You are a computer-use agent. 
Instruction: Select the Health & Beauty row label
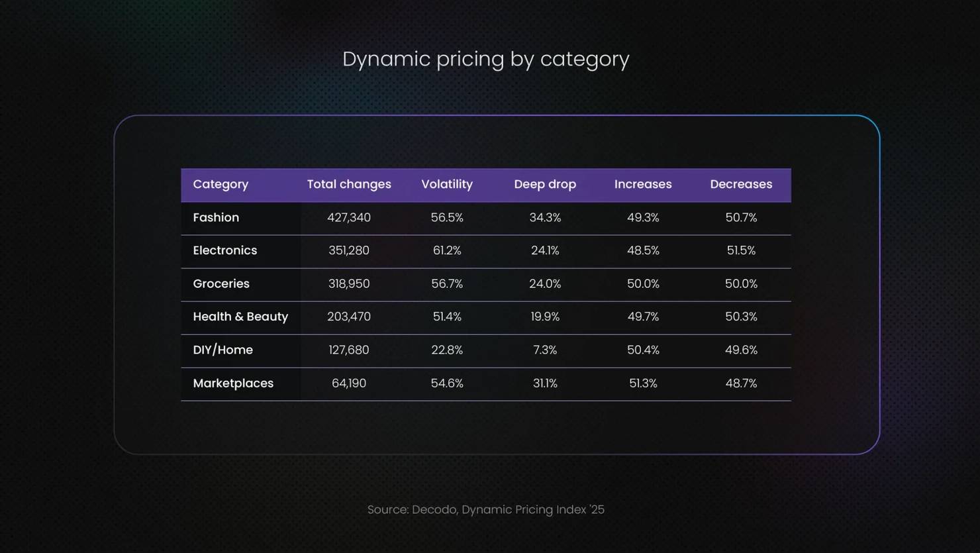[x=240, y=317]
